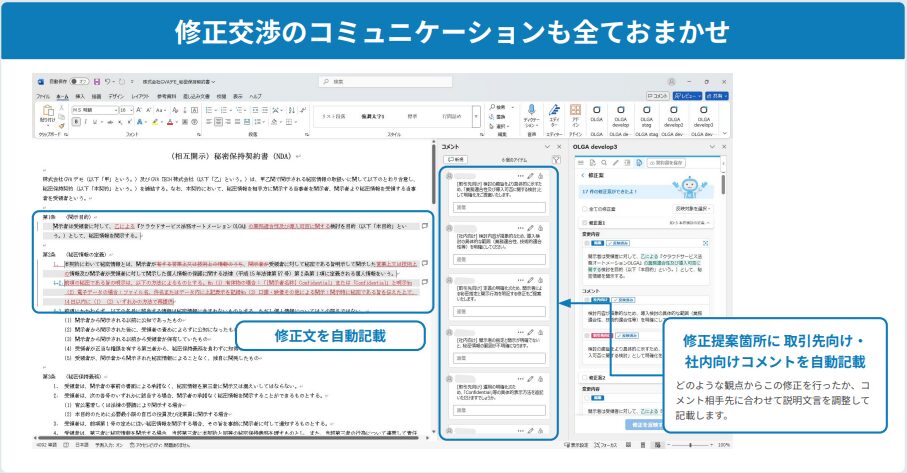Click the filter icon in comments pane
The image size is (907, 473).
555,160
